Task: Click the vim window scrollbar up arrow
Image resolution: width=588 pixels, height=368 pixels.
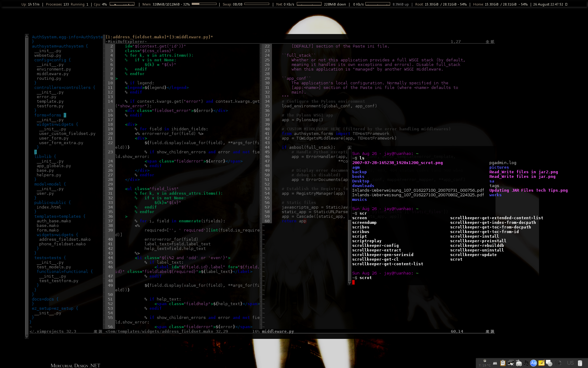Action: 27,36
